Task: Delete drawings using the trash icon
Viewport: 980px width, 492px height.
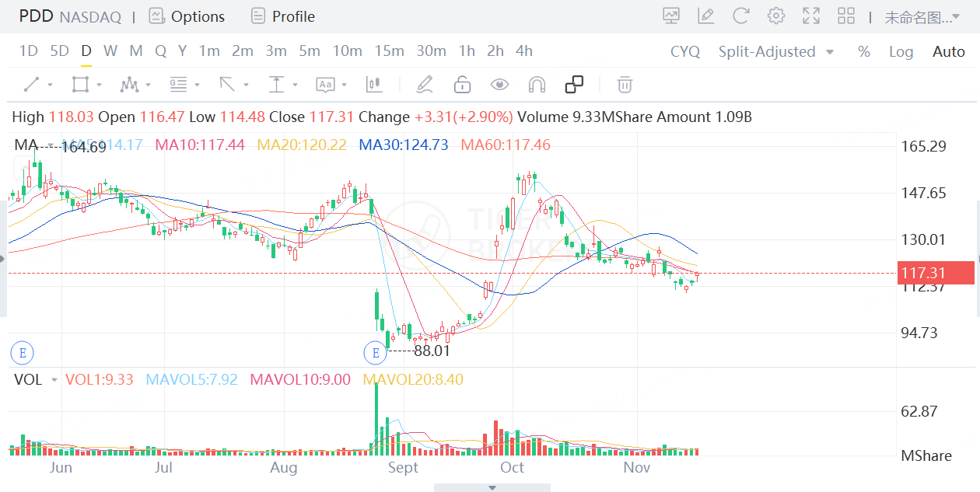Action: (623, 85)
